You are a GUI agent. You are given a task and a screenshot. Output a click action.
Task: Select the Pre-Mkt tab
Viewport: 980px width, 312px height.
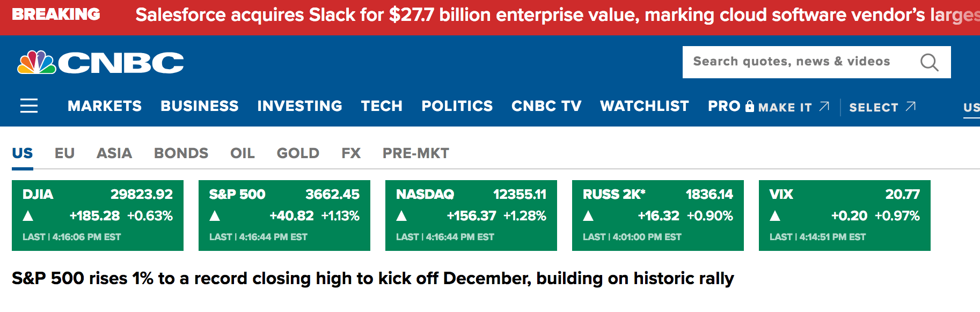(x=415, y=153)
